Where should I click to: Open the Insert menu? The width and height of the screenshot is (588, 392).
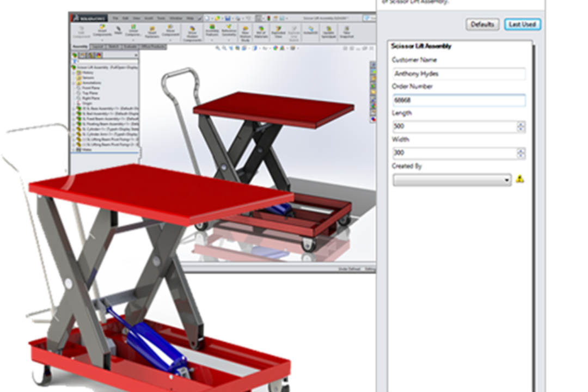click(149, 19)
